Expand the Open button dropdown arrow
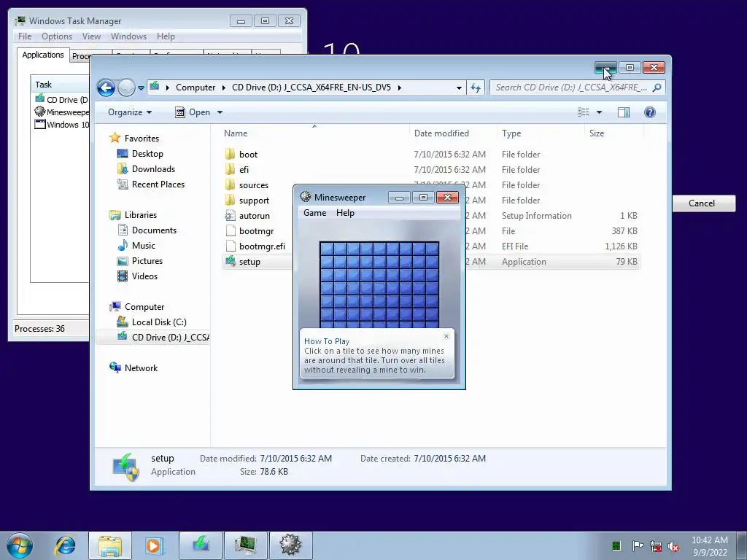747x560 pixels. coord(220,112)
